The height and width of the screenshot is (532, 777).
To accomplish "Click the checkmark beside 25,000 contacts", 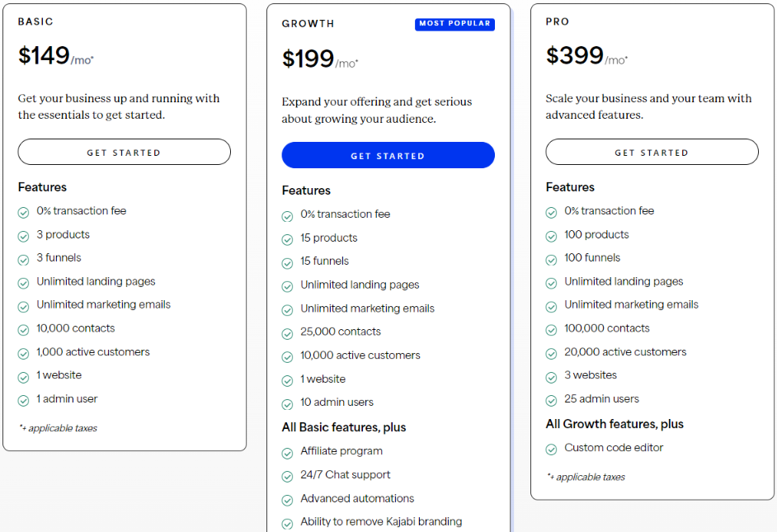I will tap(287, 332).
